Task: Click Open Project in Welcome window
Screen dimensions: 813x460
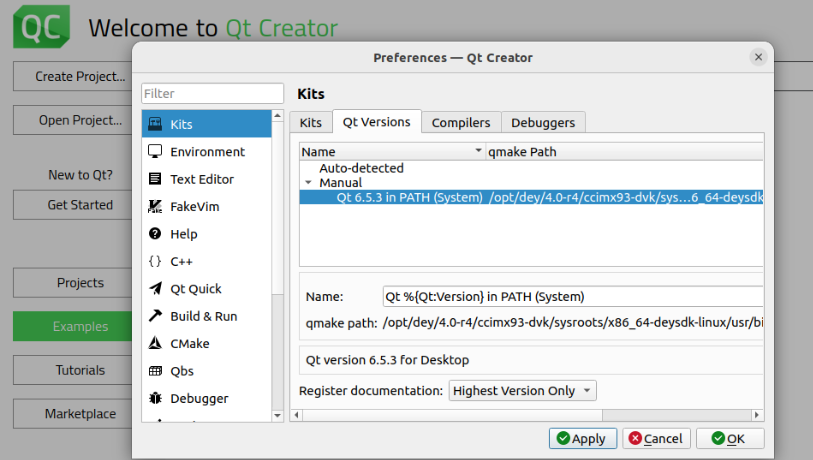Action: (x=73, y=120)
